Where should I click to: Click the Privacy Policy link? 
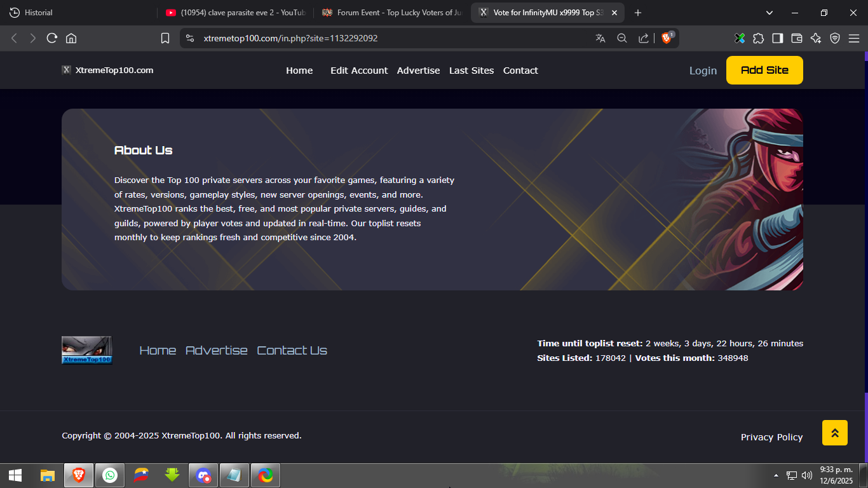771,437
